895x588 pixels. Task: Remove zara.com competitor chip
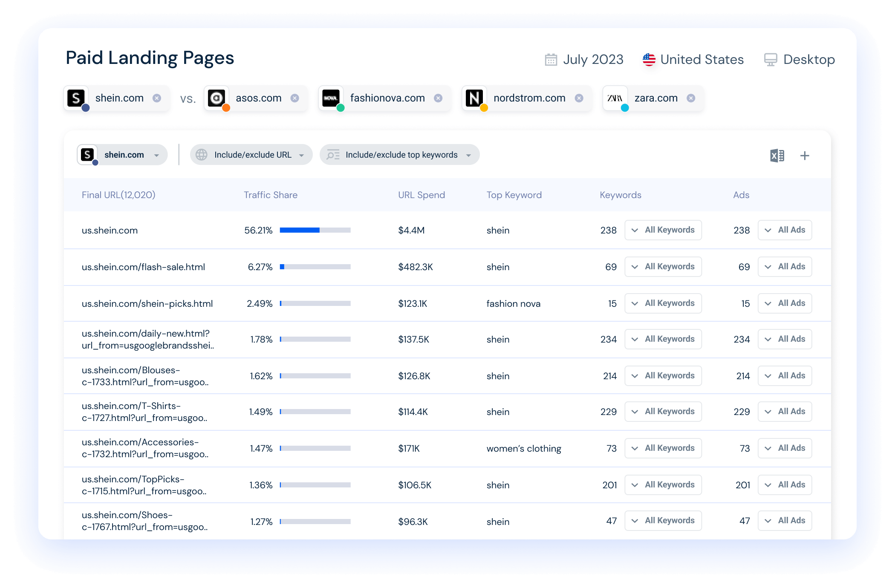click(x=691, y=98)
